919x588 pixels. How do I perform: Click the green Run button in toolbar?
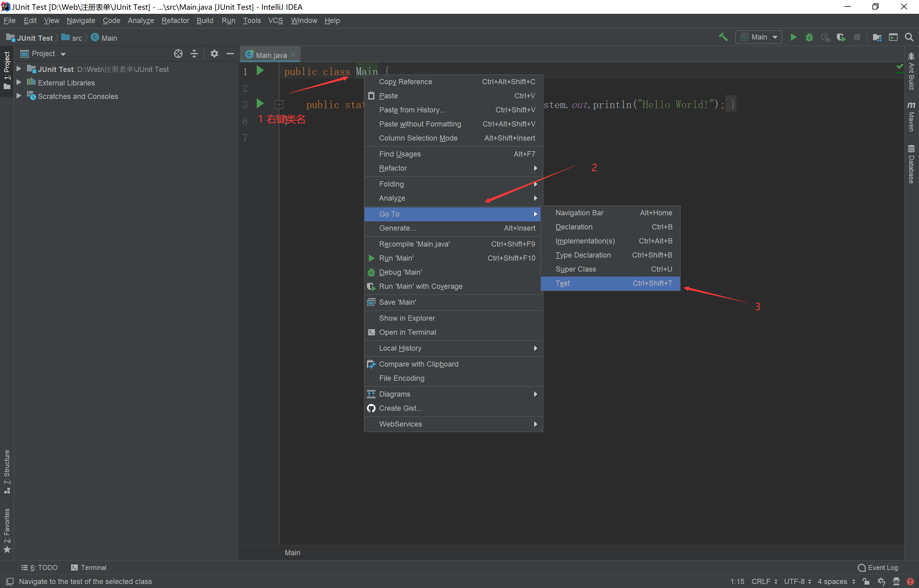793,37
